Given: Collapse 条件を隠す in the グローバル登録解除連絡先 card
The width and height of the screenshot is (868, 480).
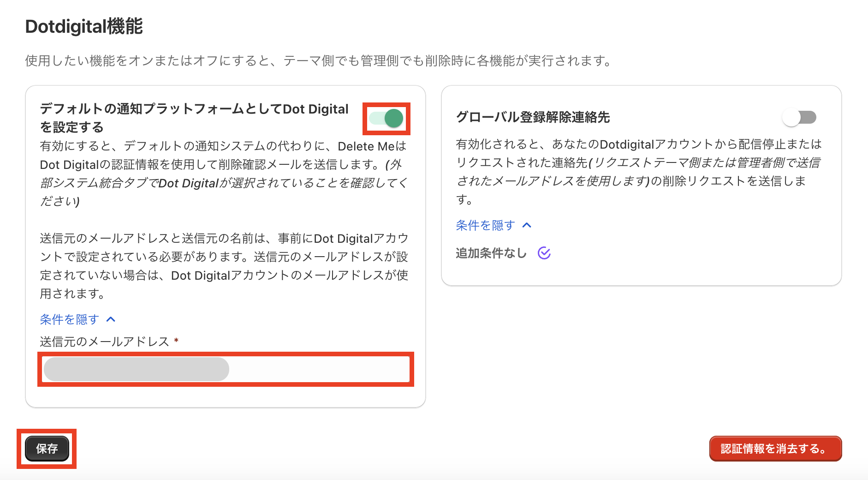Looking at the screenshot, I should coord(493,225).
